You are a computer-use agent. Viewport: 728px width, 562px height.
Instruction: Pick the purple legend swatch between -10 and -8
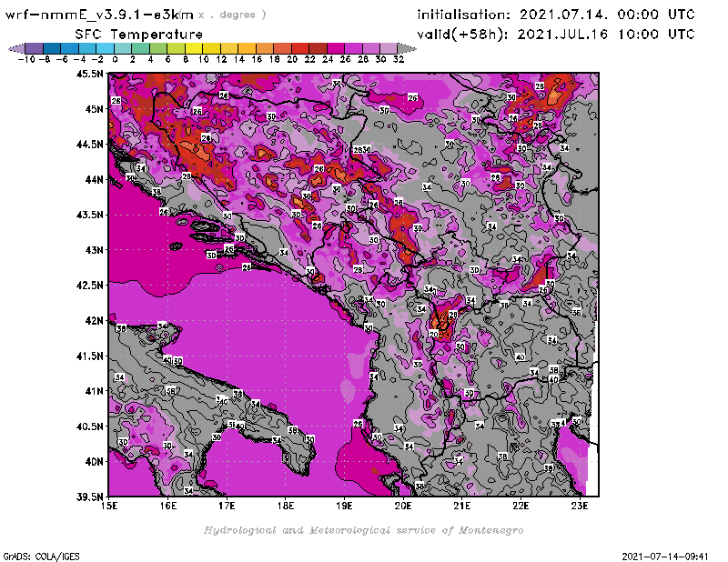click(x=35, y=48)
